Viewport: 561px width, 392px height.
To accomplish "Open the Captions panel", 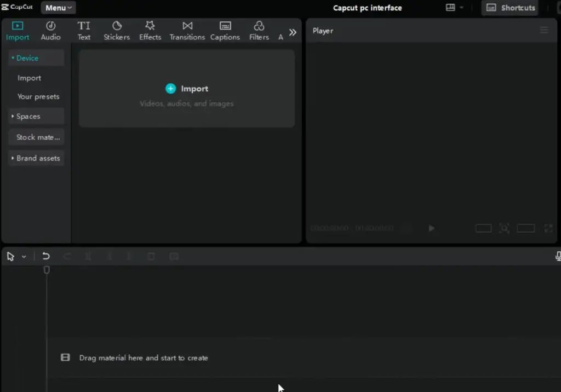I will (225, 30).
